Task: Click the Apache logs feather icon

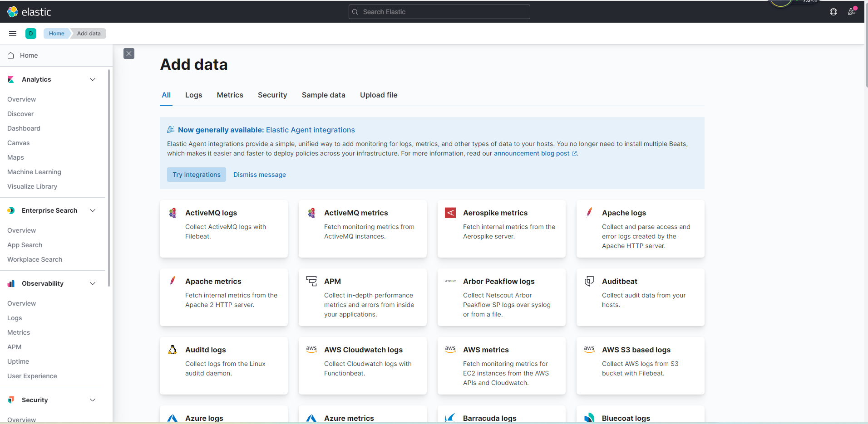Action: coord(589,212)
